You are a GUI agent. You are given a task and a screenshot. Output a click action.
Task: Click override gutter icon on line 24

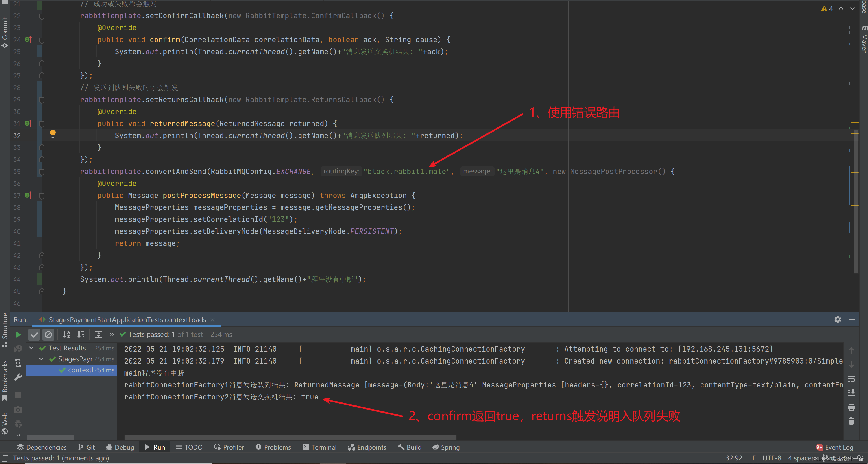(28, 39)
